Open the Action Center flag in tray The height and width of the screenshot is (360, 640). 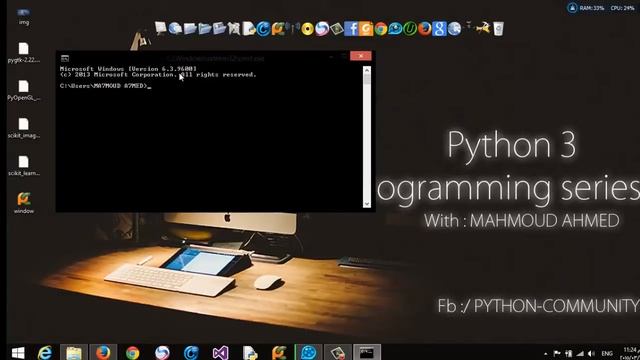click(557, 353)
